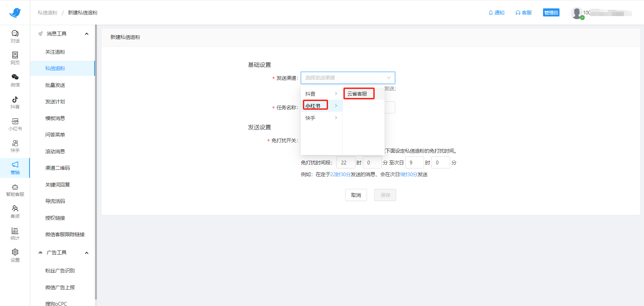Viewport: 644px width, 306px height.
Task: Open the 设置 settings from the sidebar
Action: [x=15, y=255]
